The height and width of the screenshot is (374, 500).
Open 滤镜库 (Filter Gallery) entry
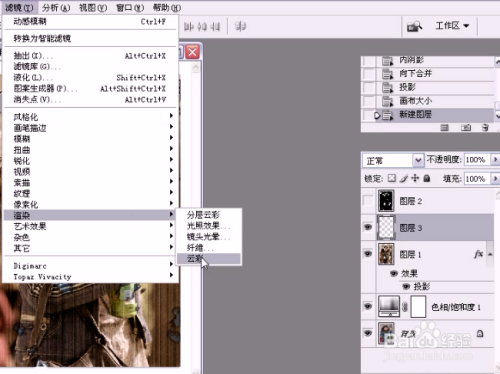coord(90,67)
